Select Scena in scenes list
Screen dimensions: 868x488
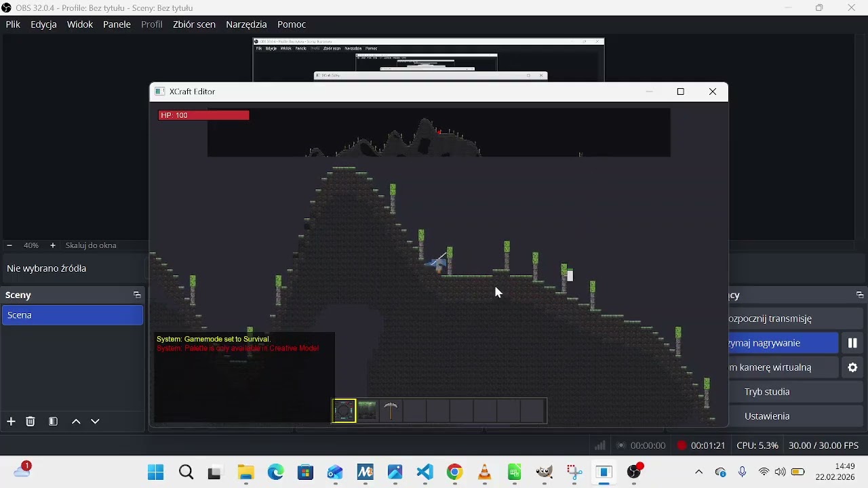[x=73, y=315]
